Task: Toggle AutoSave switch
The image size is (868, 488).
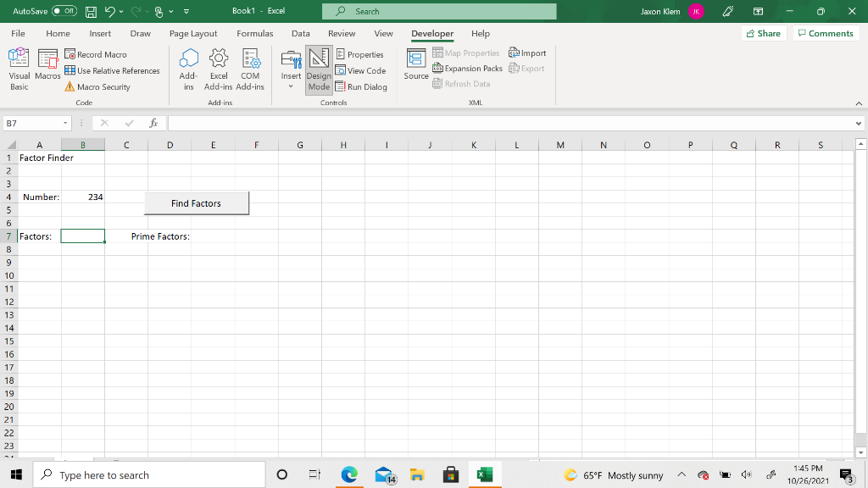Action: pyautogui.click(x=64, y=11)
